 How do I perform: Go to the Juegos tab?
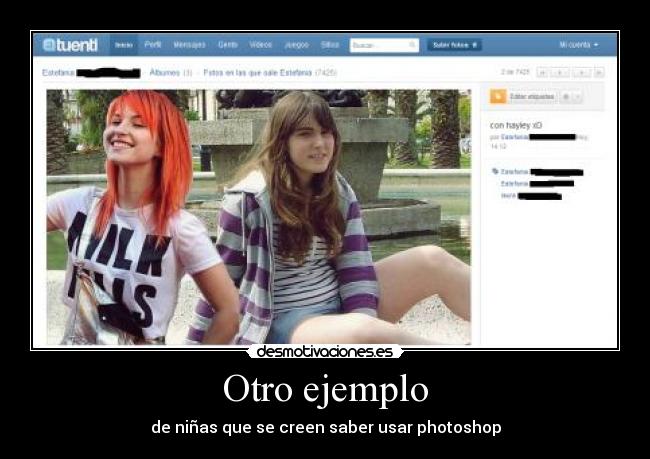[x=297, y=45]
